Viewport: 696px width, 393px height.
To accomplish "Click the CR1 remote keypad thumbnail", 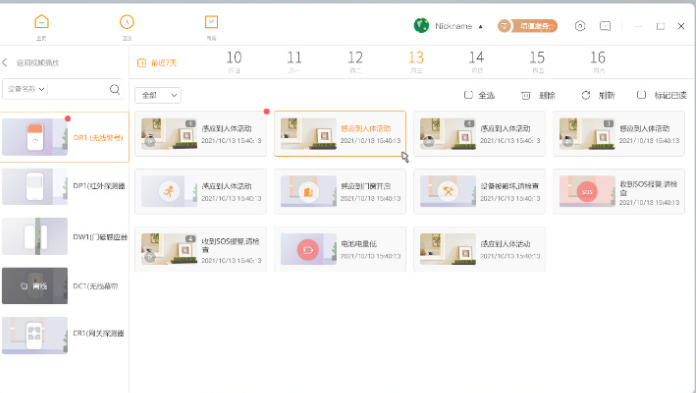I will (x=35, y=335).
